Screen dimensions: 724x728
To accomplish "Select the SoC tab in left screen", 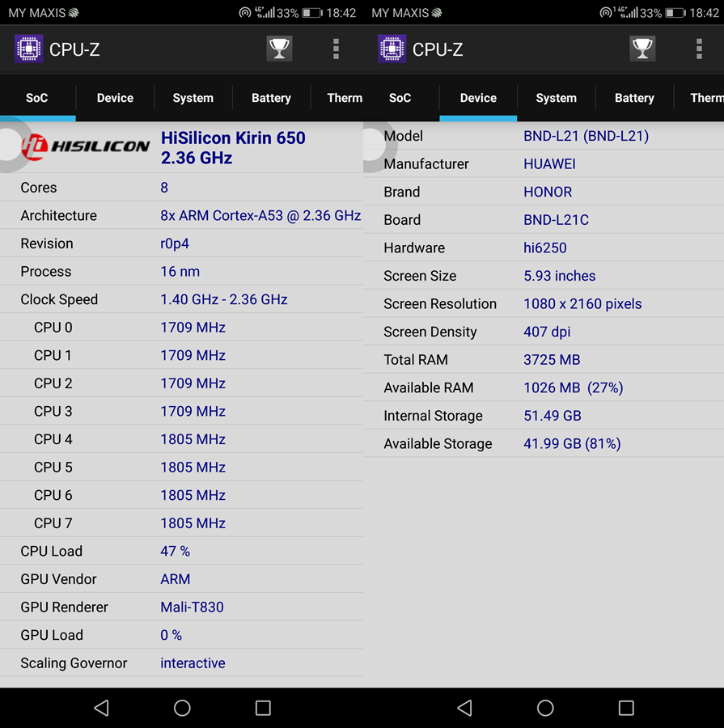I will tap(37, 98).
